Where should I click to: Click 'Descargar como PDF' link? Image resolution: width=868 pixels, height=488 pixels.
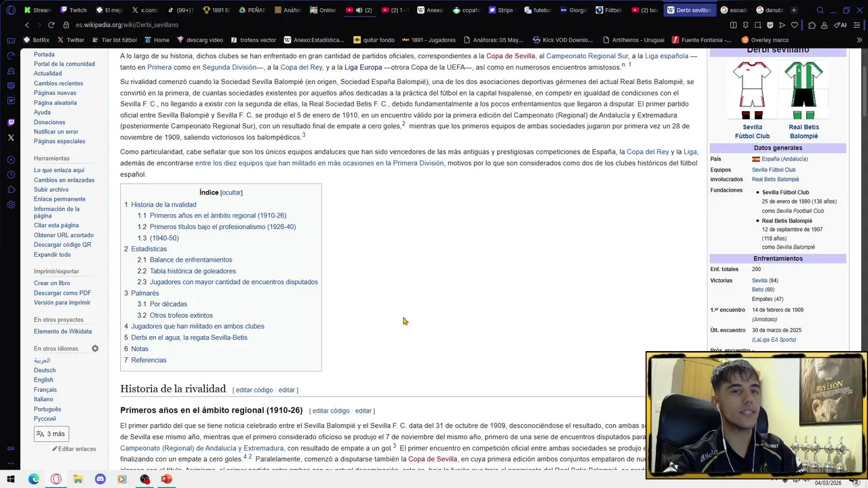[62, 293]
